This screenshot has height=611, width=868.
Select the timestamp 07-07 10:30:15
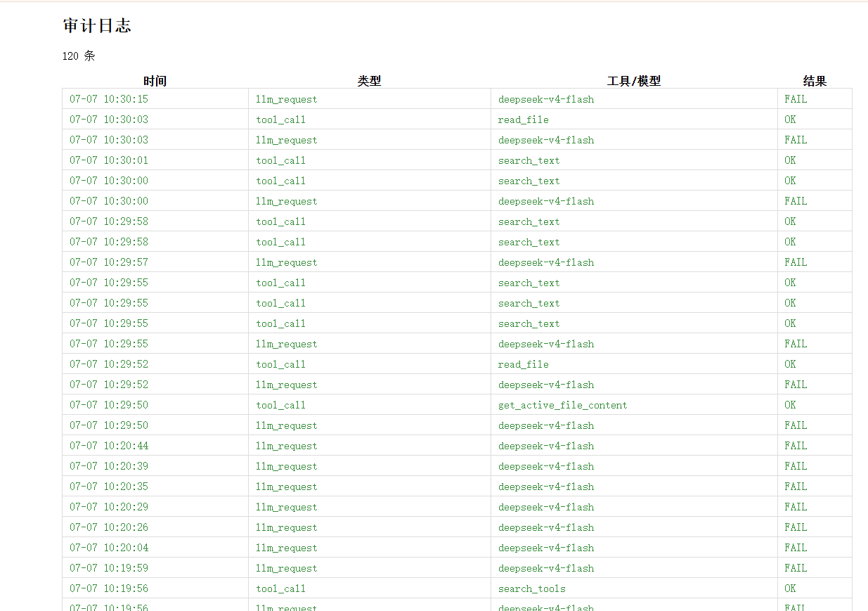[109, 99]
